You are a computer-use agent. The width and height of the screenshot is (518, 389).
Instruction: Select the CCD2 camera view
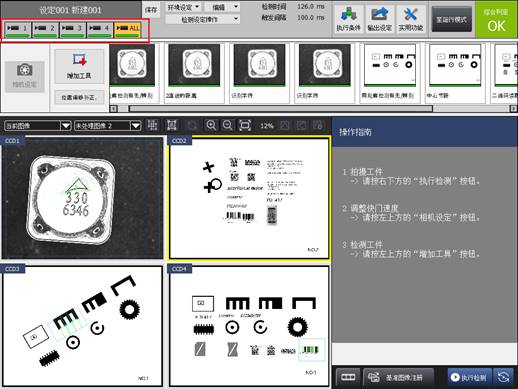pos(249,198)
